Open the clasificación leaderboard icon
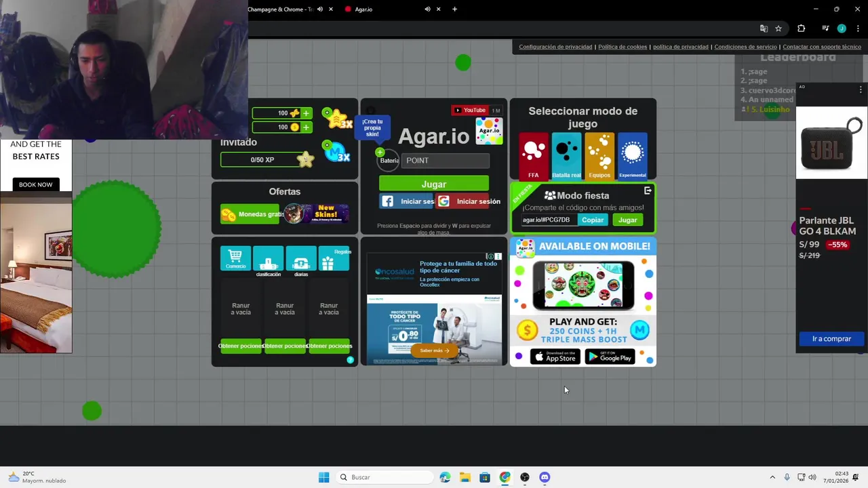This screenshot has width=868, height=488. [x=269, y=258]
